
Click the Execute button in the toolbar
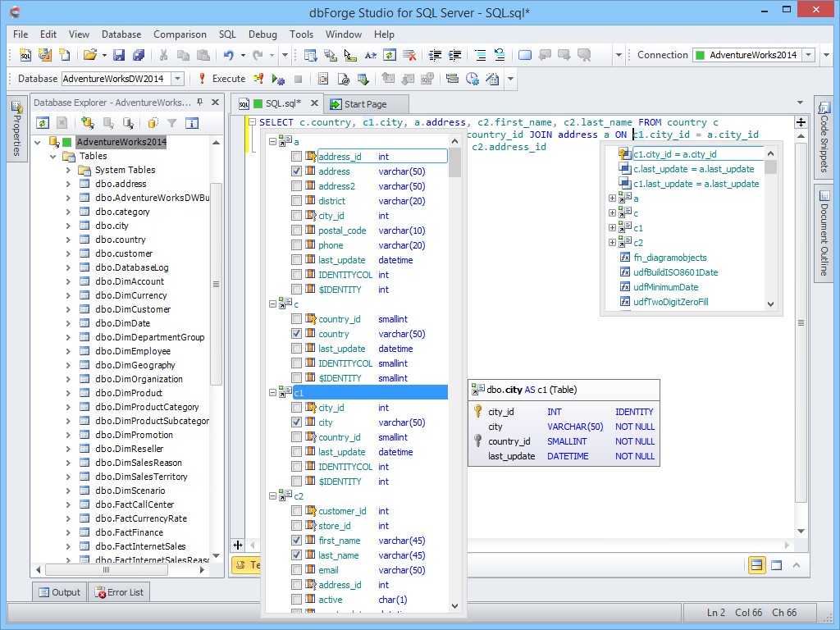(x=221, y=79)
